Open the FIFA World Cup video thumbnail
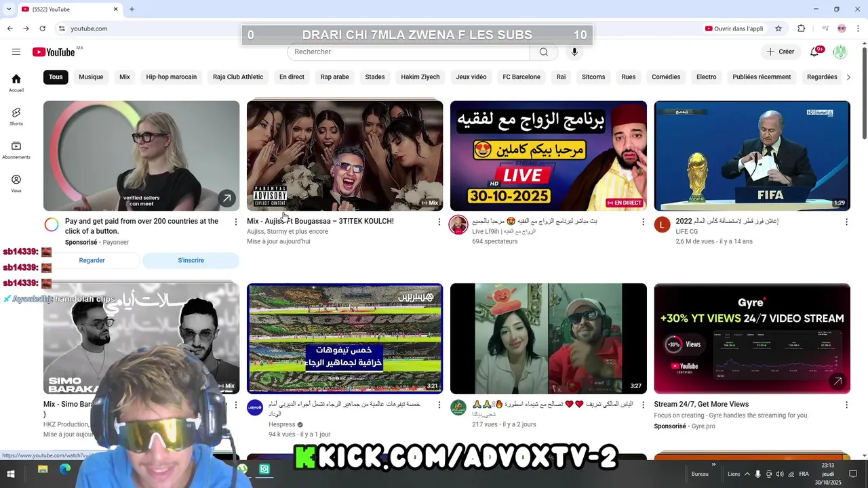Image resolution: width=868 pixels, height=488 pixels. tap(752, 156)
